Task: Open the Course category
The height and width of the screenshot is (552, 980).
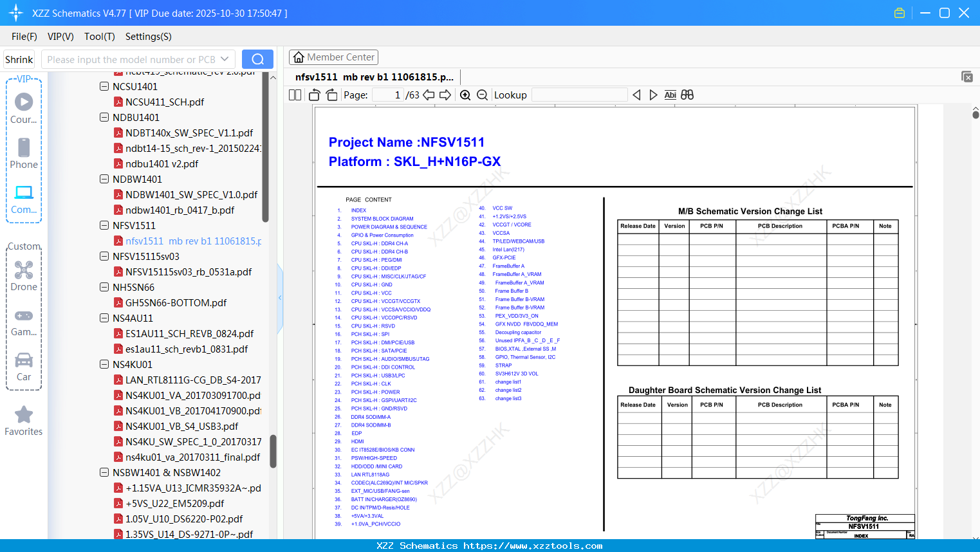Action: pos(24,107)
